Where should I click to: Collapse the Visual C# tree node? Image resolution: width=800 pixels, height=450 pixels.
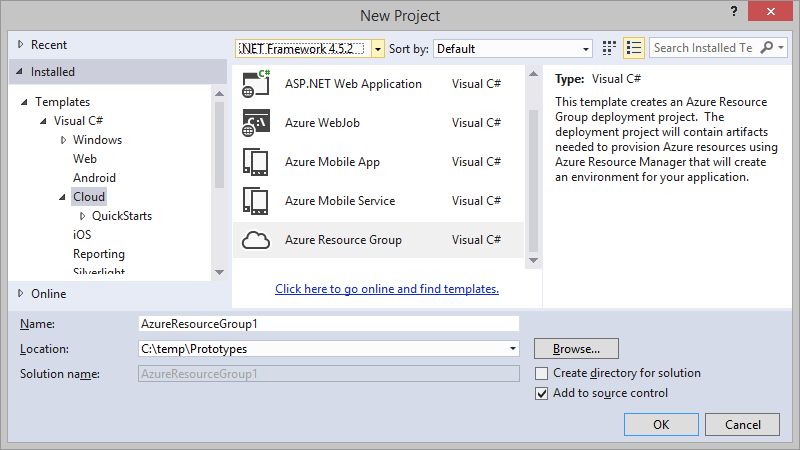coord(43,121)
